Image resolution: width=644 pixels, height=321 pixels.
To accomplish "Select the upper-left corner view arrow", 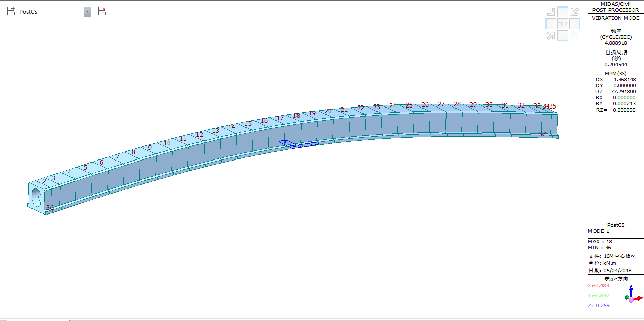I will pos(550,12).
